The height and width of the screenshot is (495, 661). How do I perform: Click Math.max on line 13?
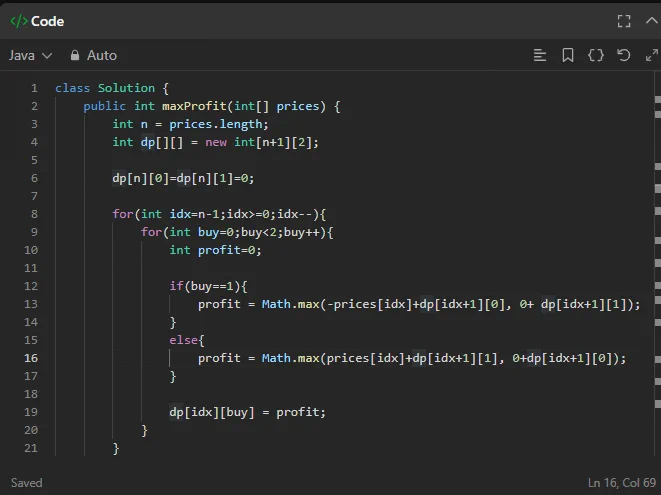tap(290, 304)
